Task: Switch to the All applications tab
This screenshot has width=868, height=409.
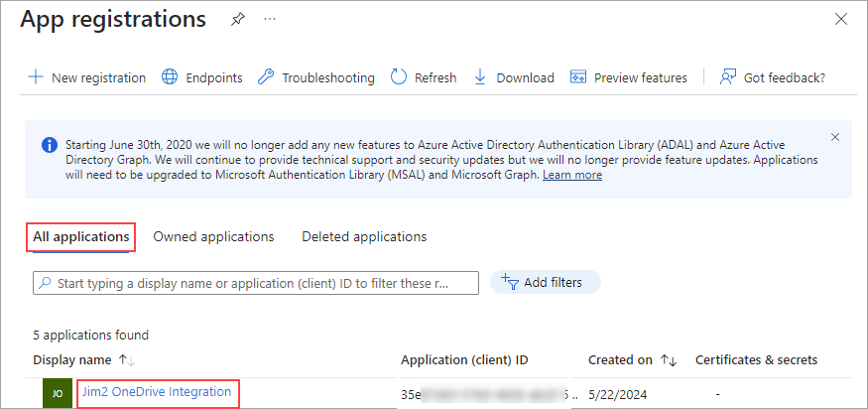Action: [x=81, y=237]
